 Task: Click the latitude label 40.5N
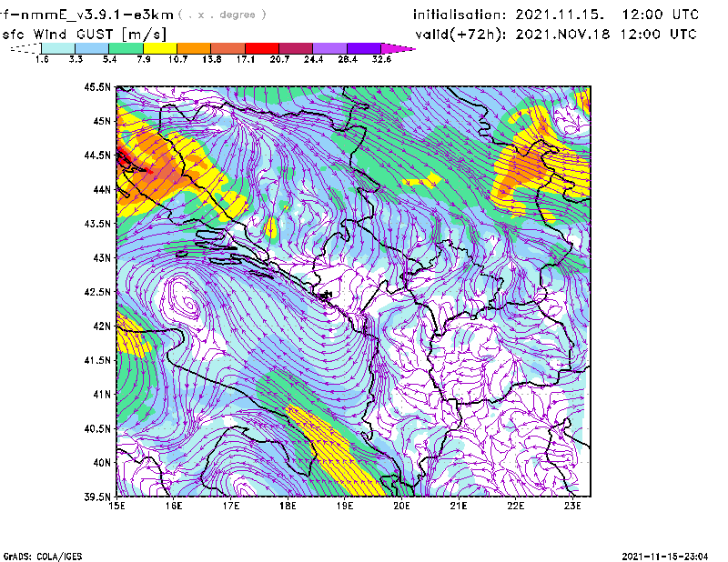tap(97, 428)
